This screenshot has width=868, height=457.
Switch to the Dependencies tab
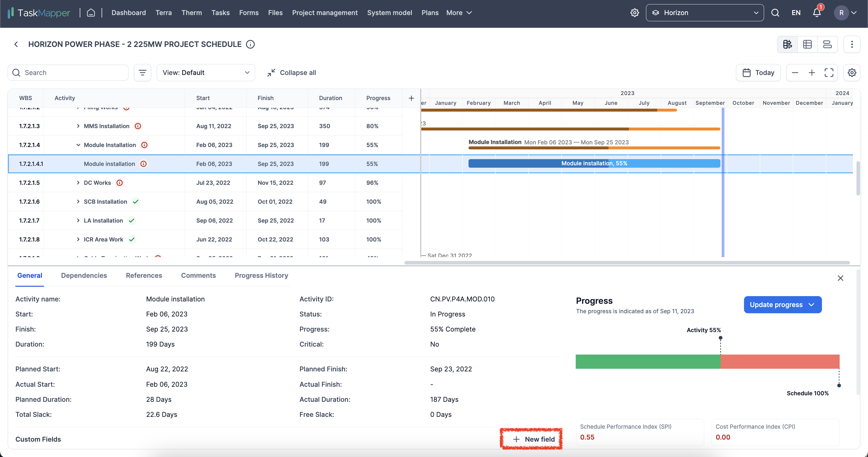coord(84,275)
